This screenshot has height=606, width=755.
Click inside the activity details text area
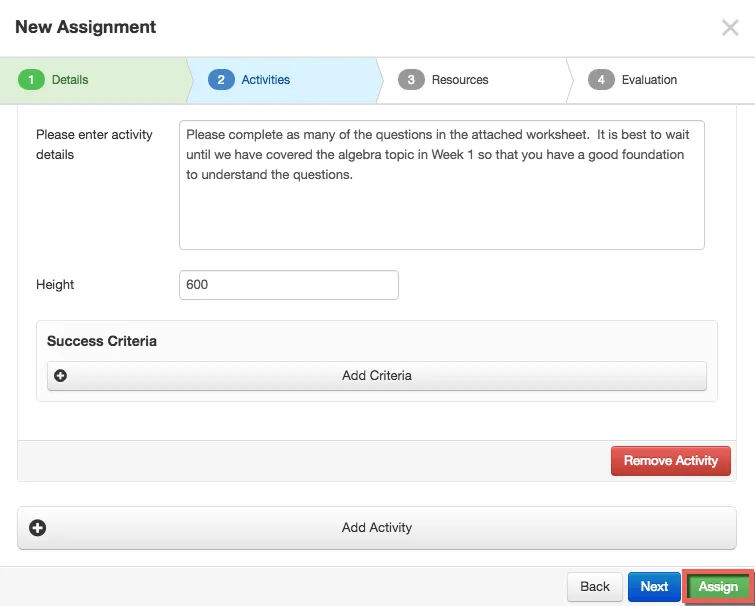pos(442,185)
